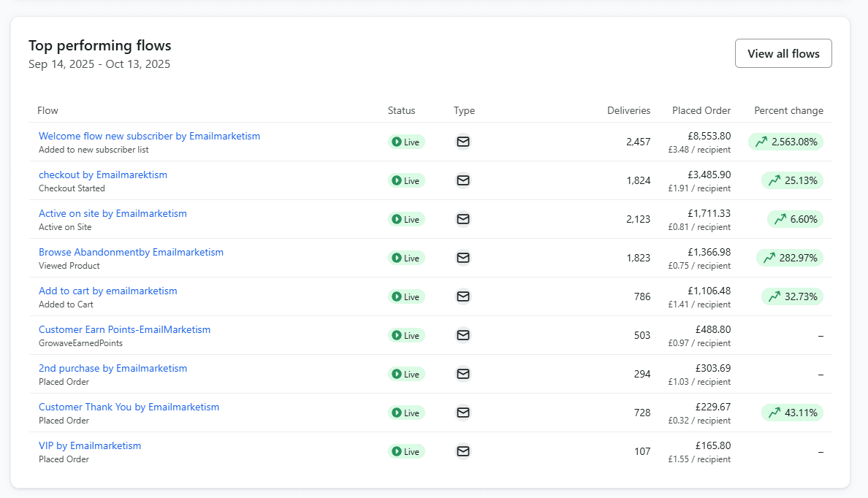Click email envelope icon in checkout flow row
The height and width of the screenshot is (498, 868).
pyautogui.click(x=462, y=180)
